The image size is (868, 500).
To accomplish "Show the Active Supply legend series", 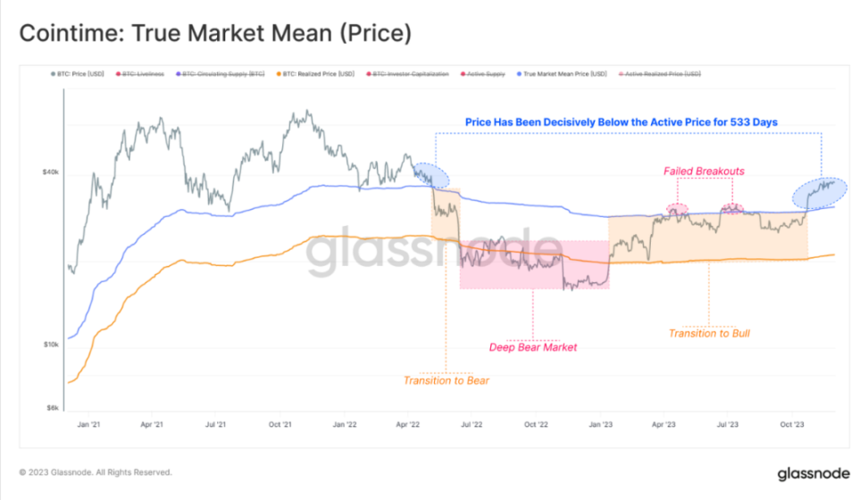I will coord(483,73).
